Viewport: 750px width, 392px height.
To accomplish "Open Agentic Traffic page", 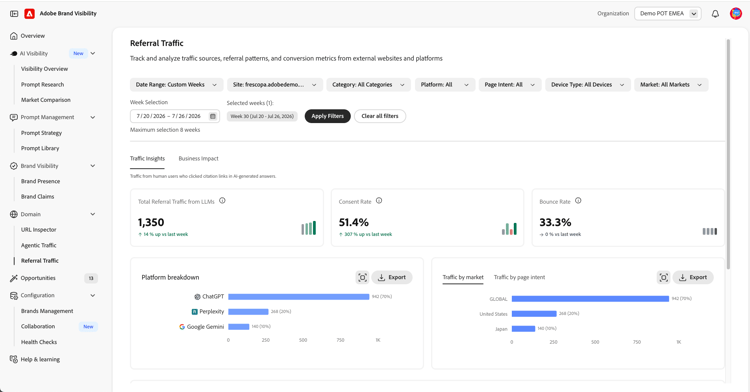I will pyautogui.click(x=39, y=245).
